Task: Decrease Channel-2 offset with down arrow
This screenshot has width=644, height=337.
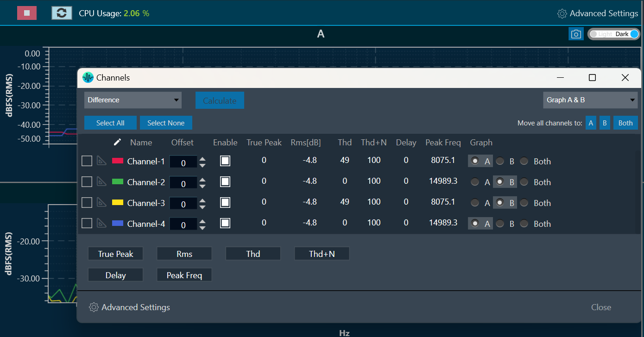Action: pos(202,186)
